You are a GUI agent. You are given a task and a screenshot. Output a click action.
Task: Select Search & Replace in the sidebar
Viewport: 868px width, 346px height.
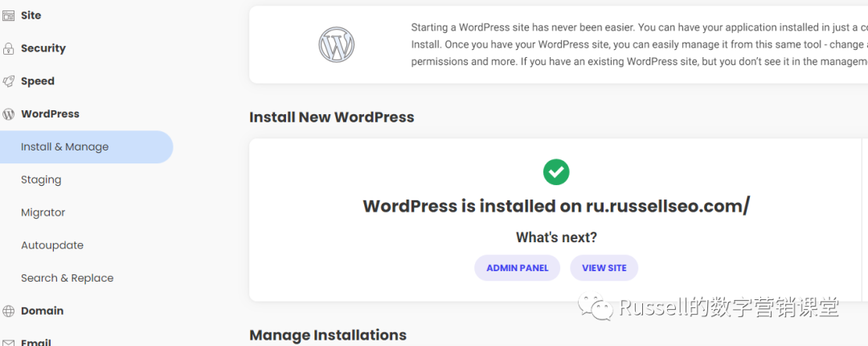[68, 278]
